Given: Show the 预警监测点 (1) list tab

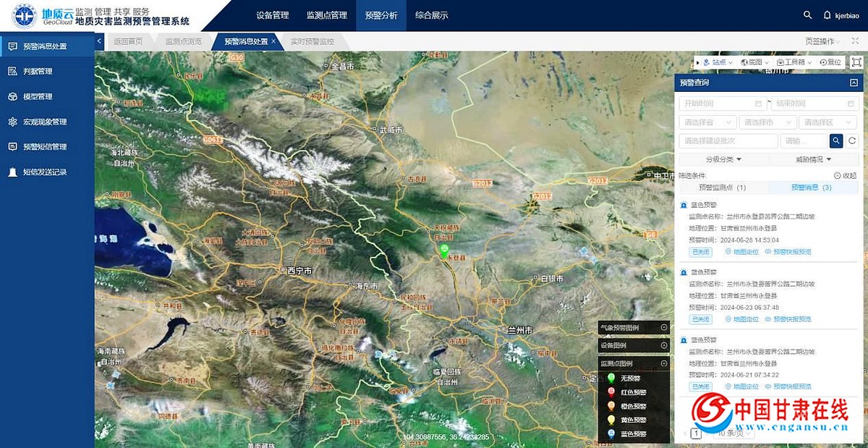Looking at the screenshot, I should click(723, 187).
